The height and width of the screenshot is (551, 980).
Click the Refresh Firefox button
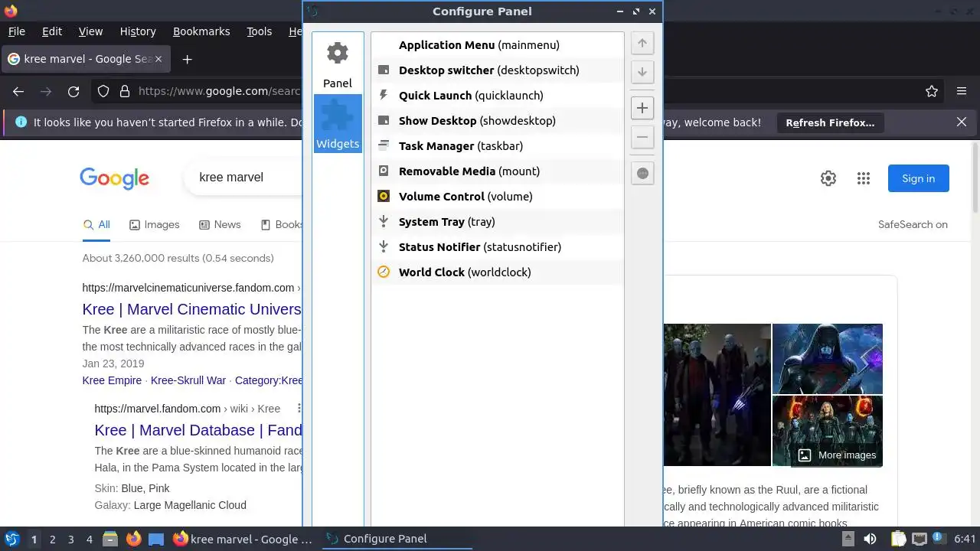coord(830,122)
